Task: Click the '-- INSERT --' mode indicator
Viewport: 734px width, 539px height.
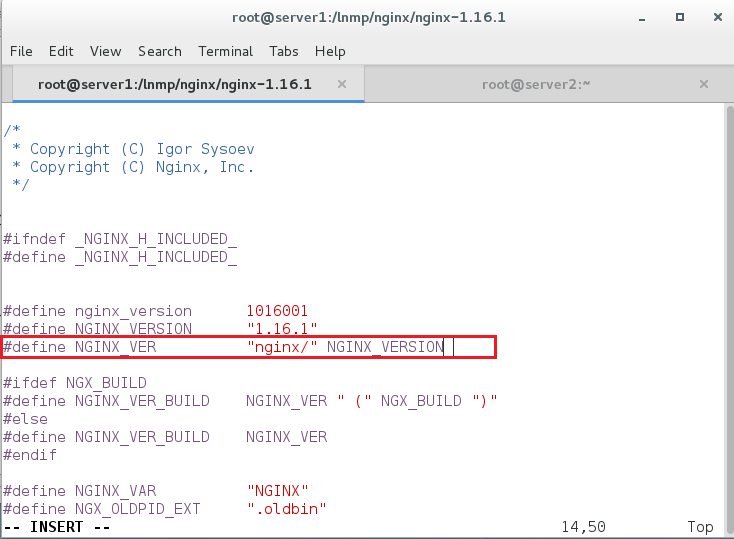Action: coord(57,527)
